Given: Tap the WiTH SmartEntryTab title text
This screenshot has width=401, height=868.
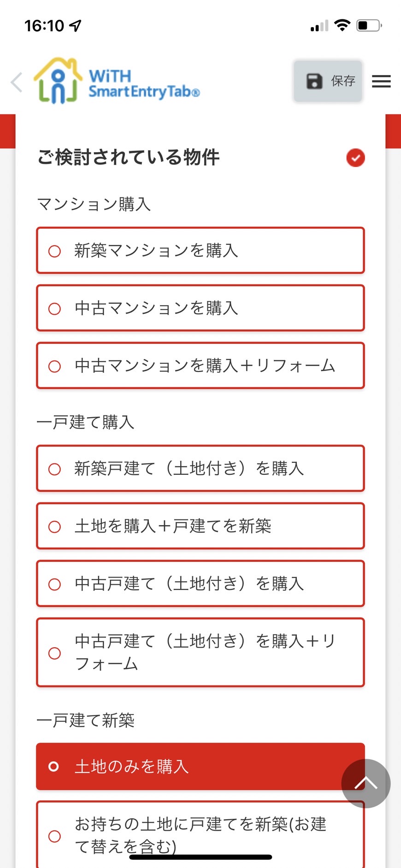Looking at the screenshot, I should point(144,84).
